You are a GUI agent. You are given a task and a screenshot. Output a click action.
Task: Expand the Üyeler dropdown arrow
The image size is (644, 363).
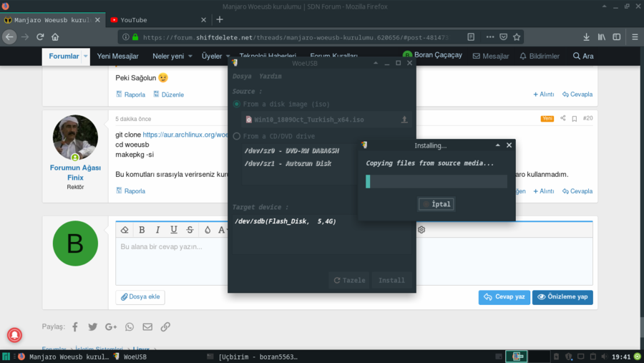coord(228,57)
